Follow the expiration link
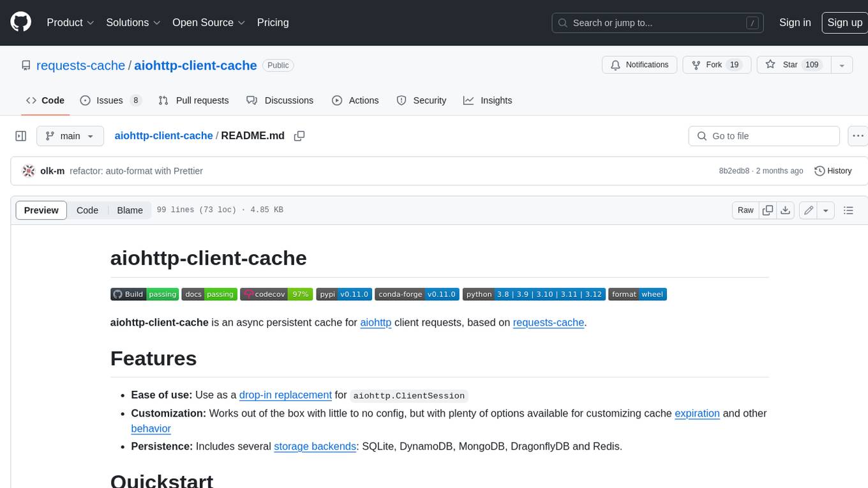 click(x=698, y=413)
